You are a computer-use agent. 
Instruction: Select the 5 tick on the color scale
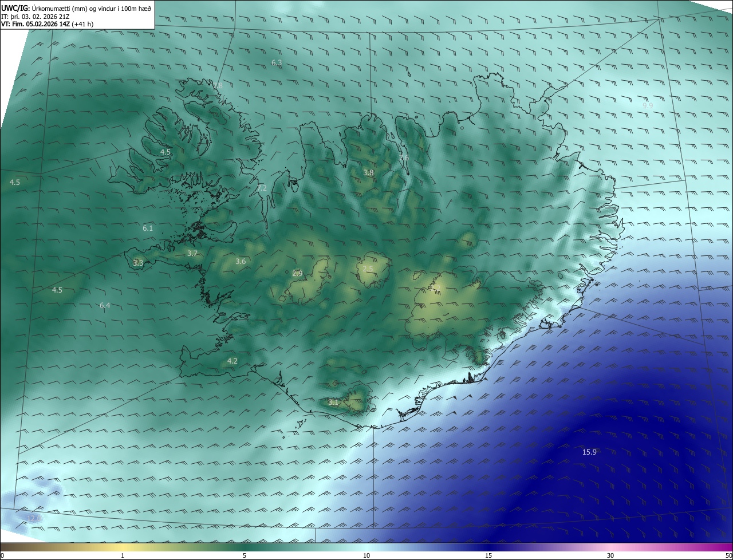point(245,555)
